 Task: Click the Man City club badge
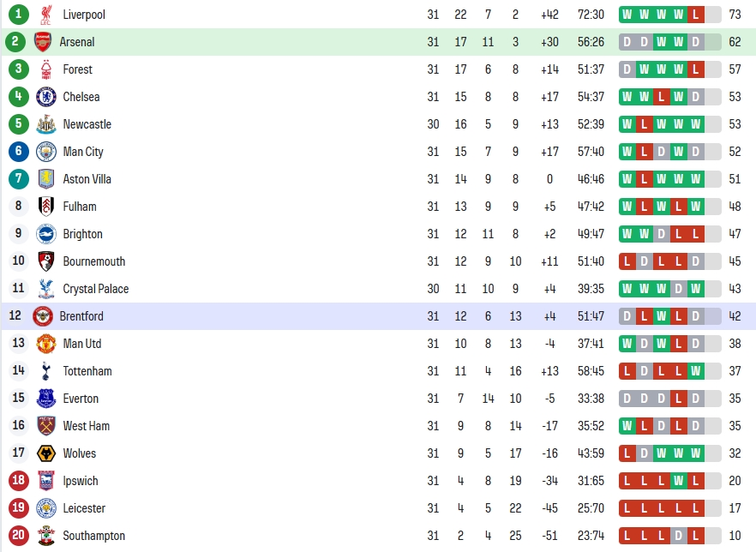click(45, 152)
